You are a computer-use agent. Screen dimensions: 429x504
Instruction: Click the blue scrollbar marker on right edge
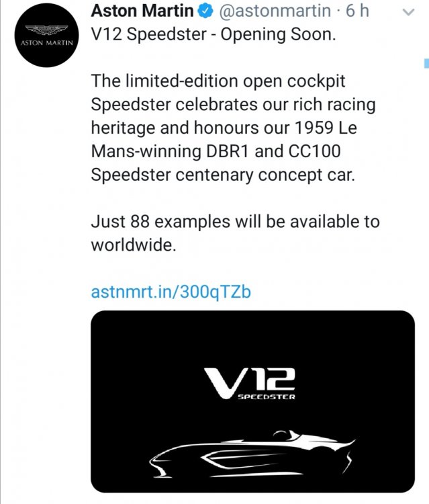[x=426, y=63]
